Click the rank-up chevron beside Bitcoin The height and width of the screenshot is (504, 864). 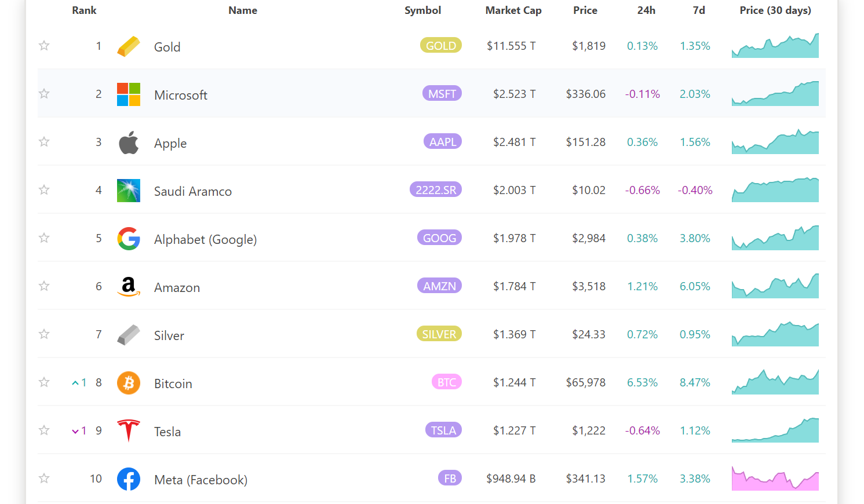tap(76, 382)
